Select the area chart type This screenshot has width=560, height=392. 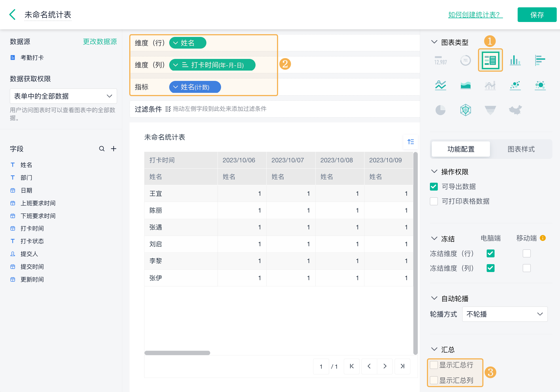(465, 85)
